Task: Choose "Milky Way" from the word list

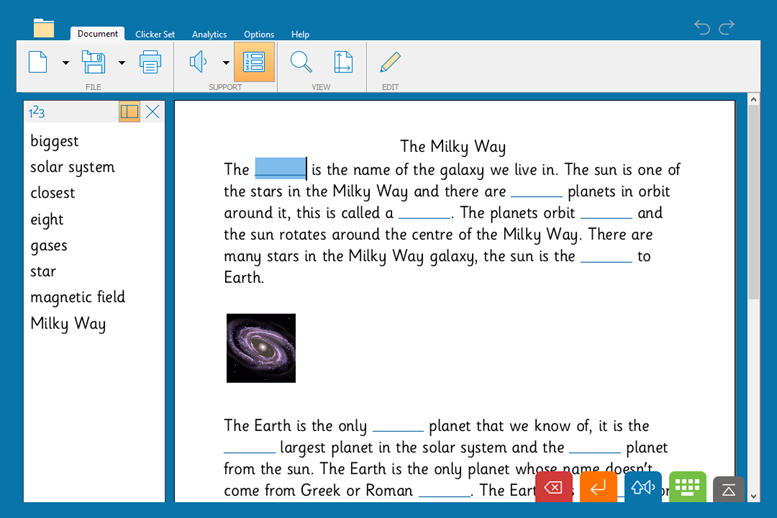Action: (68, 323)
